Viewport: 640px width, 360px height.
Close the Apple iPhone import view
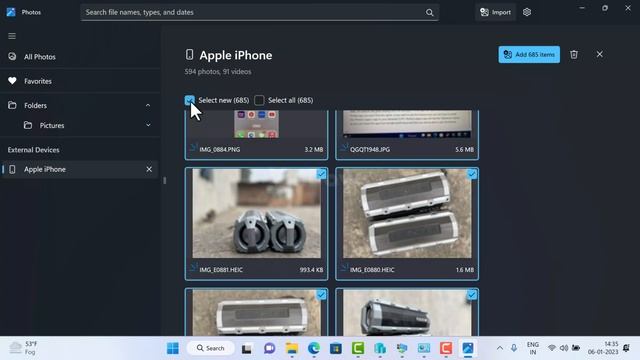coord(599,54)
